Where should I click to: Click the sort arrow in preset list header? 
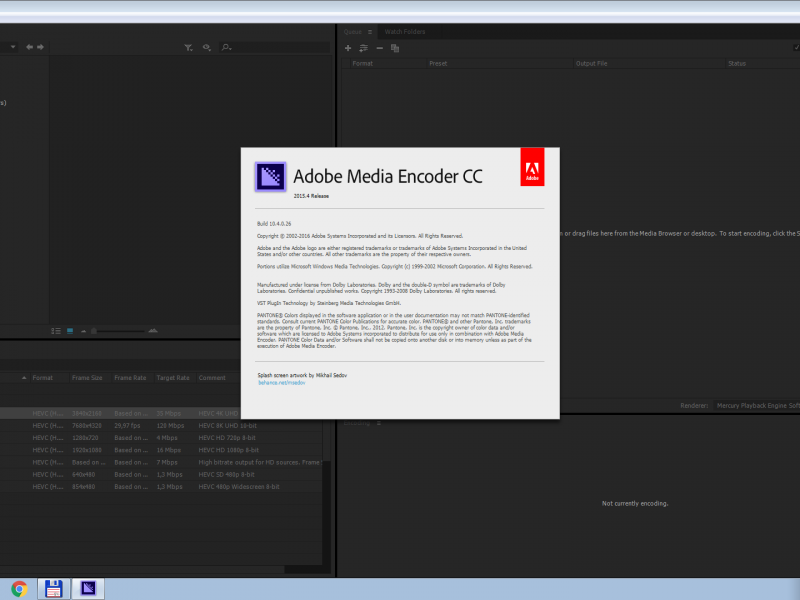(24, 378)
